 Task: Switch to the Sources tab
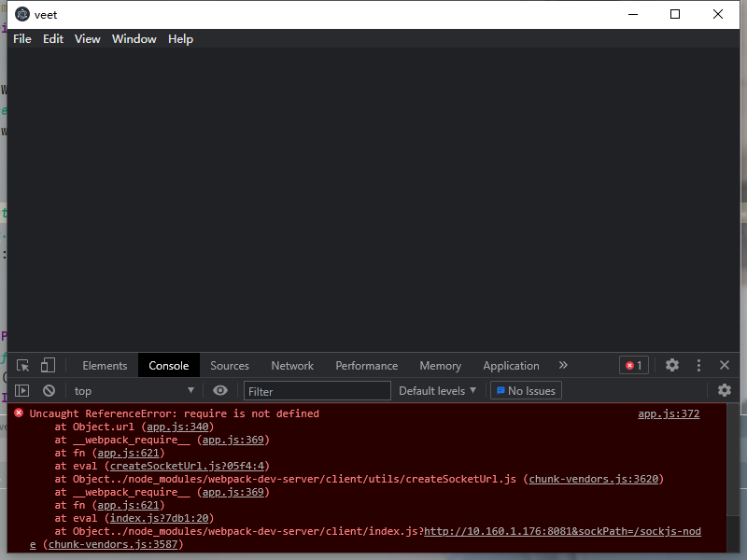(230, 366)
